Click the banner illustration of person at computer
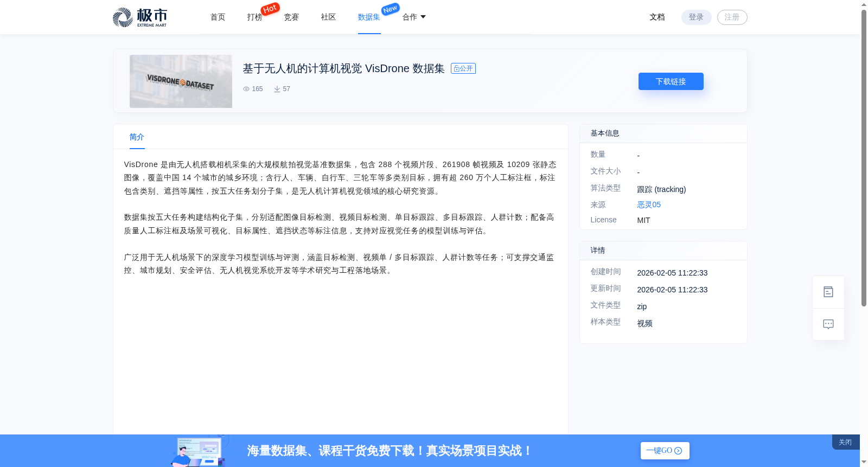Screen dimensions: 868x467 click(x=199, y=451)
